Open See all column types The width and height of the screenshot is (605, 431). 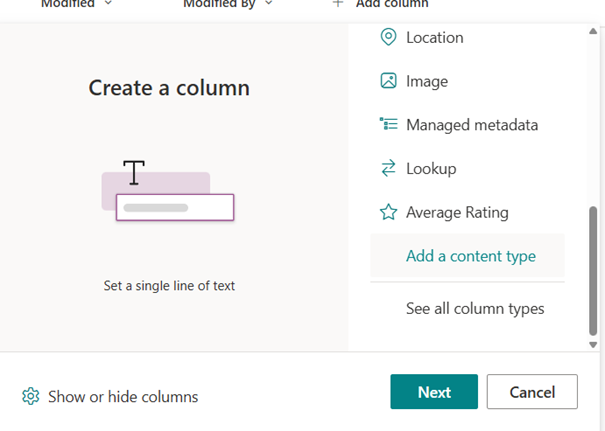click(x=475, y=308)
